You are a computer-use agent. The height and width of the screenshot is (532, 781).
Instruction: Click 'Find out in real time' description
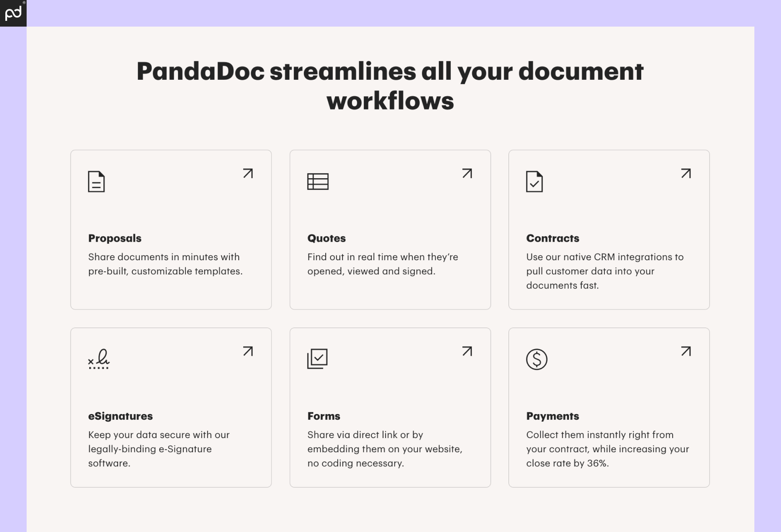point(383,264)
